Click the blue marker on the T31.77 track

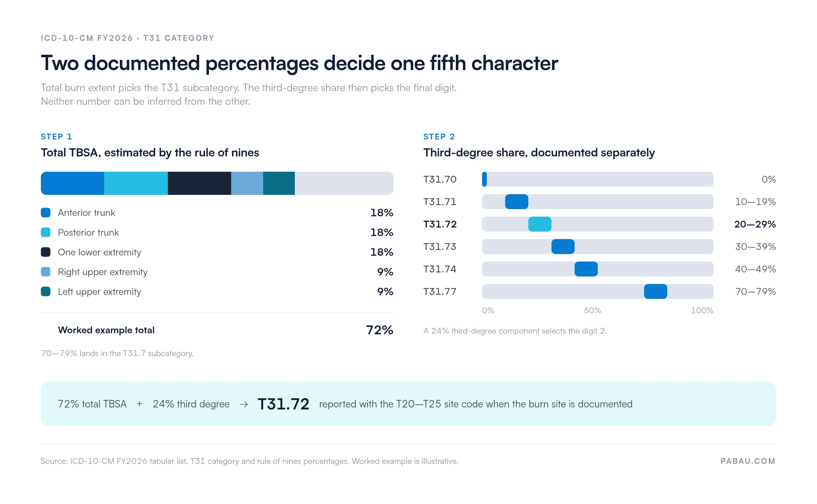(x=656, y=291)
